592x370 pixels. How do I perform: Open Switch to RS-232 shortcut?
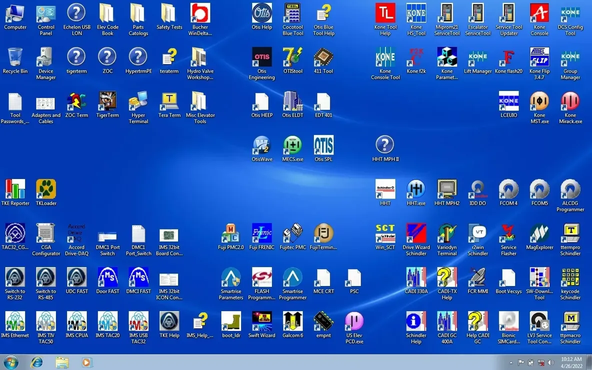pyautogui.click(x=15, y=283)
